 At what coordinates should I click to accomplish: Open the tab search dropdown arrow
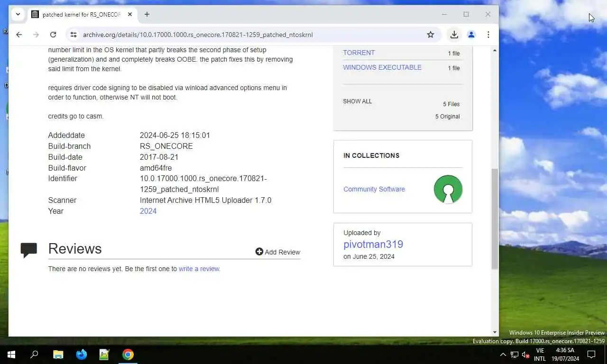click(18, 14)
